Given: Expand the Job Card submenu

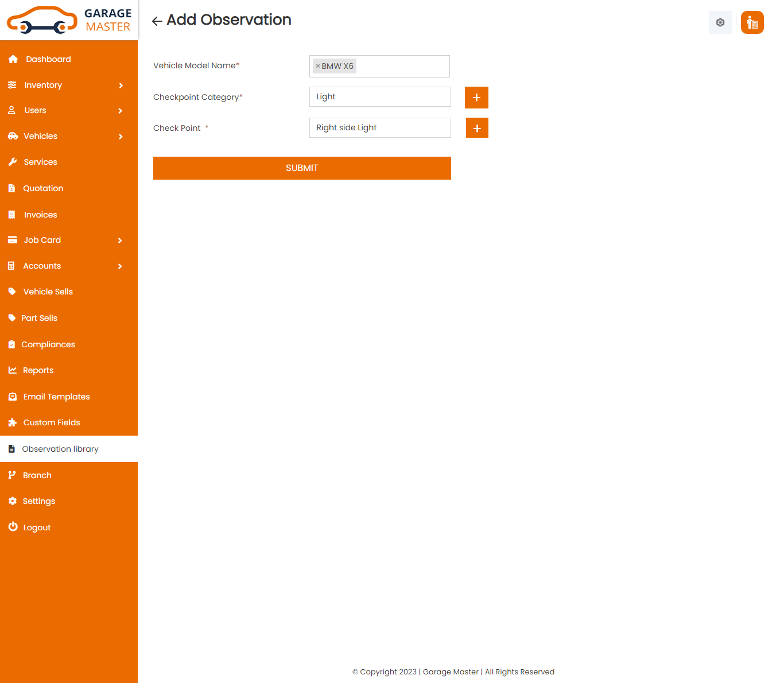Looking at the screenshot, I should click(120, 240).
